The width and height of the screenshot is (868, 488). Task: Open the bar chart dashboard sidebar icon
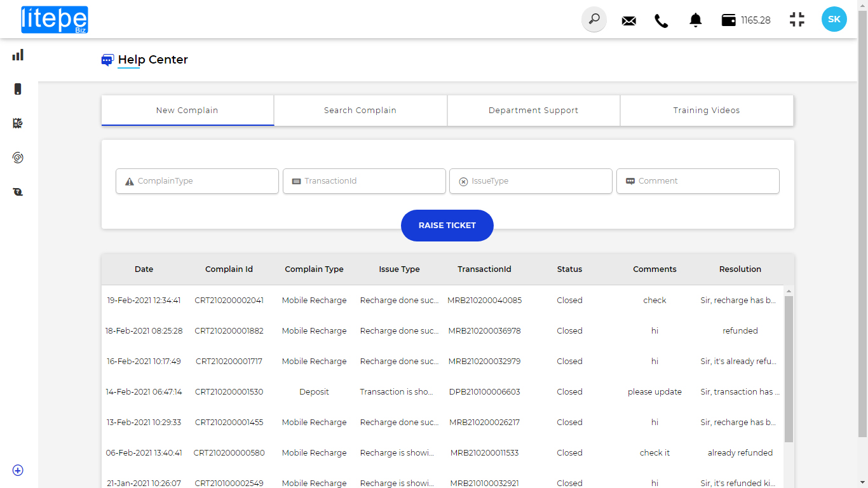18,55
